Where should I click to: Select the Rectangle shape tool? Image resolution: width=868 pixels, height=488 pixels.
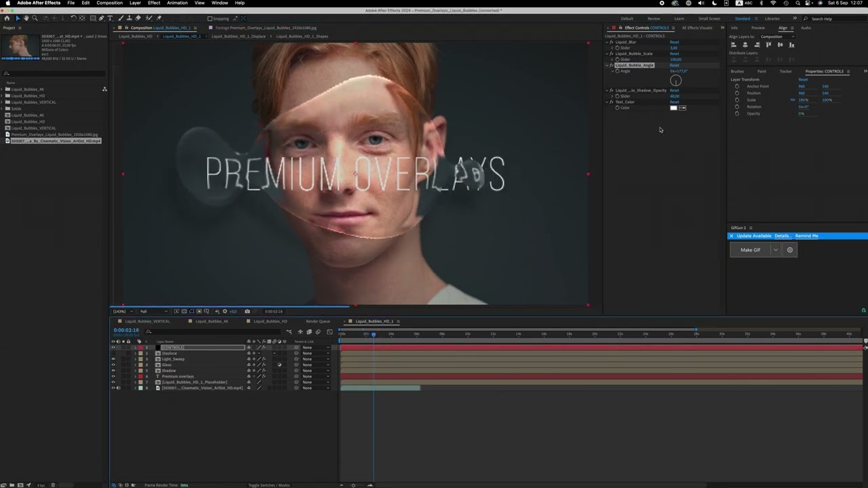pyautogui.click(x=92, y=18)
